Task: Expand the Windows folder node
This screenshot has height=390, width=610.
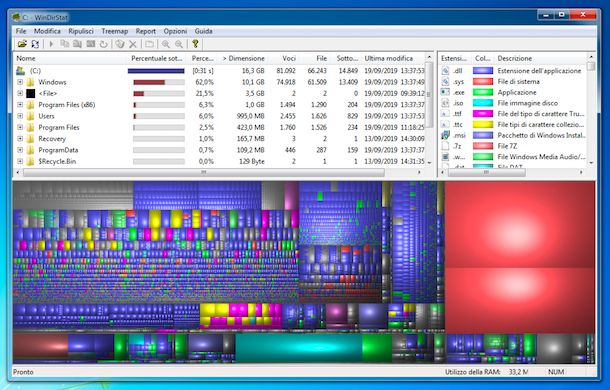Action: [x=20, y=82]
